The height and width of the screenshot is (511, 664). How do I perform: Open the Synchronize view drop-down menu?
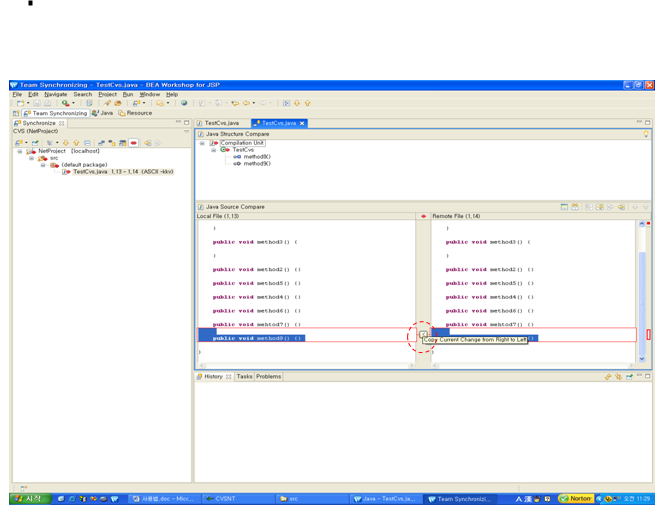tap(186, 132)
